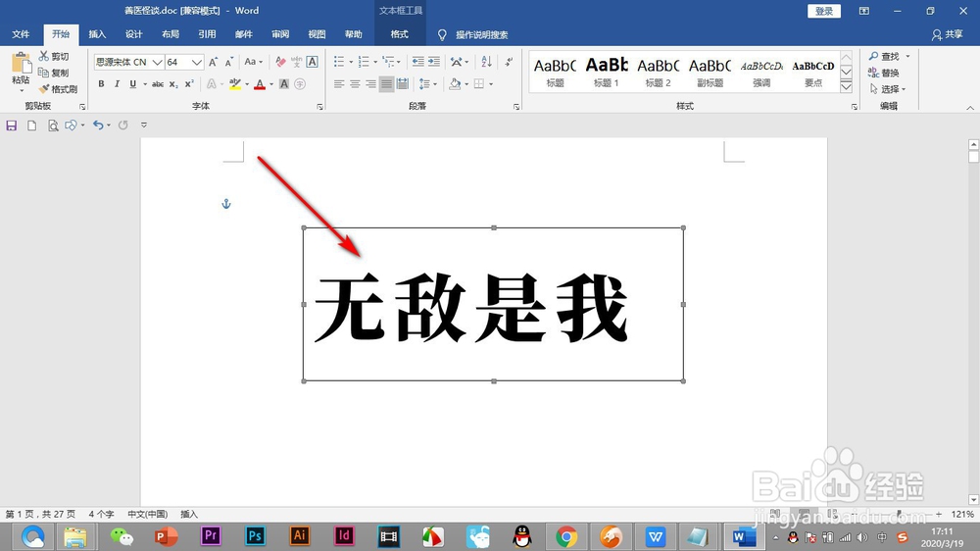Image resolution: width=980 pixels, height=551 pixels.
Task: Align text left
Action: 339,83
